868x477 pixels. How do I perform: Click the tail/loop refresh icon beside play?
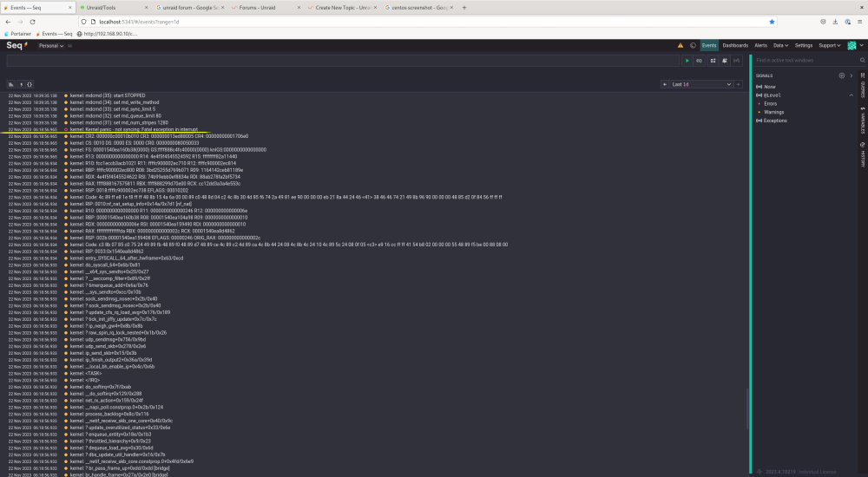point(699,61)
